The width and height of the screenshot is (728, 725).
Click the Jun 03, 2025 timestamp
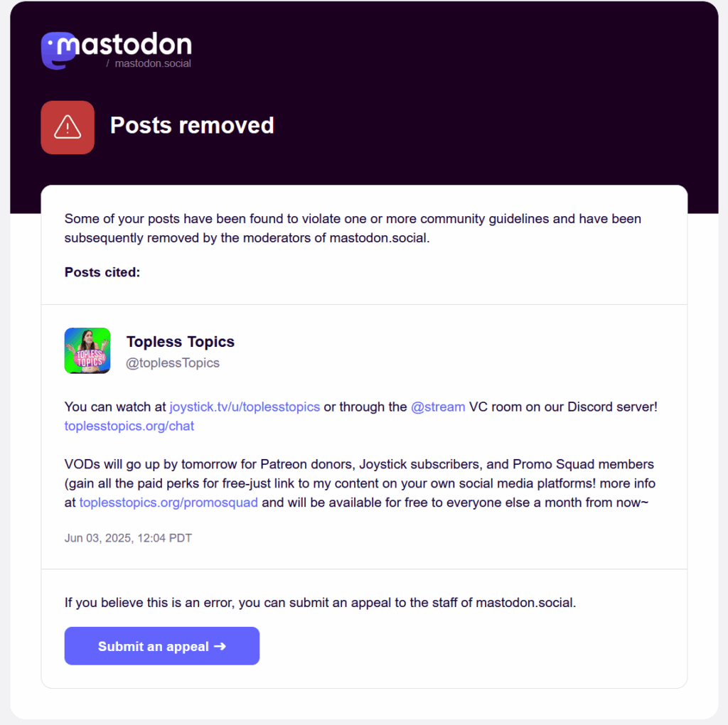coord(128,538)
